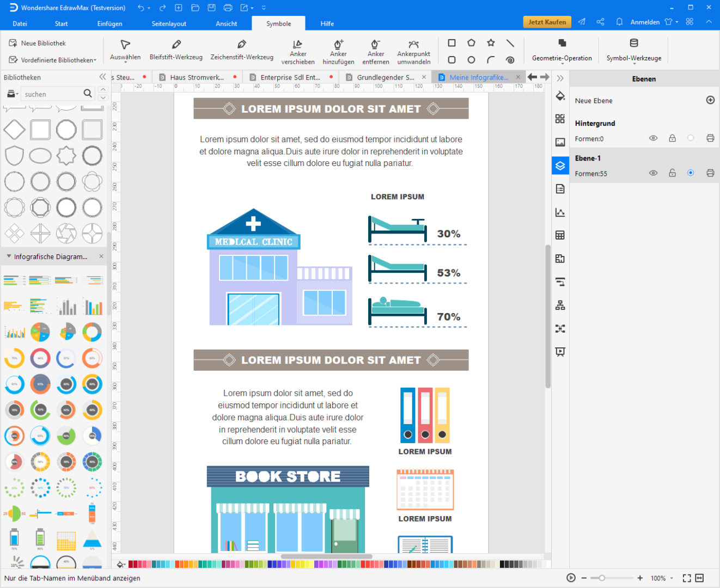Viewport: 720px width, 588px height.
Task: Toggle visibility of Hintergrund layer
Action: (653, 138)
